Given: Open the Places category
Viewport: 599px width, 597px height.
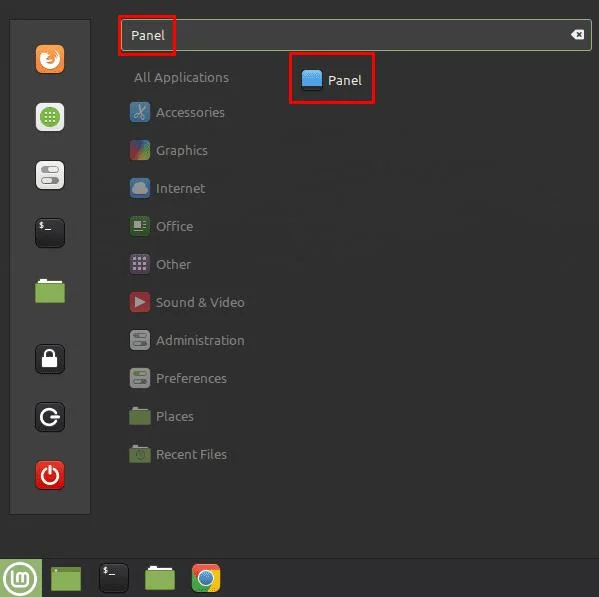Looking at the screenshot, I should (162, 416).
